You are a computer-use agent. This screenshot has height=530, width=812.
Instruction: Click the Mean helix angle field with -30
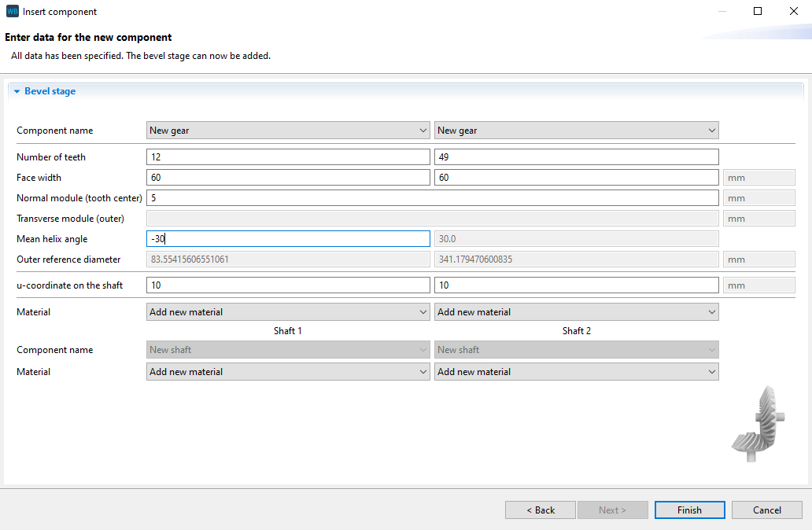pos(288,239)
